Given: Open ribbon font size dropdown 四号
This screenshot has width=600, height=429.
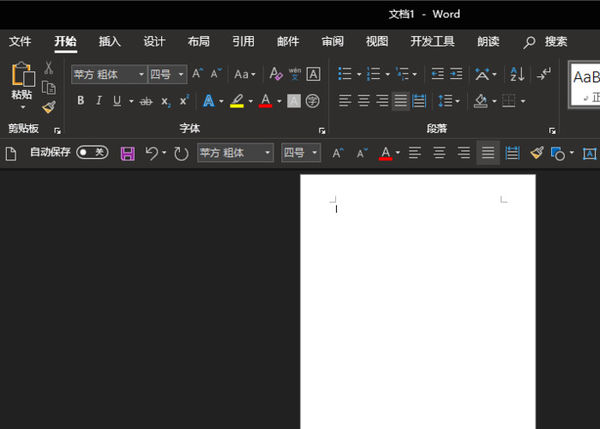Looking at the screenshot, I should [181, 74].
